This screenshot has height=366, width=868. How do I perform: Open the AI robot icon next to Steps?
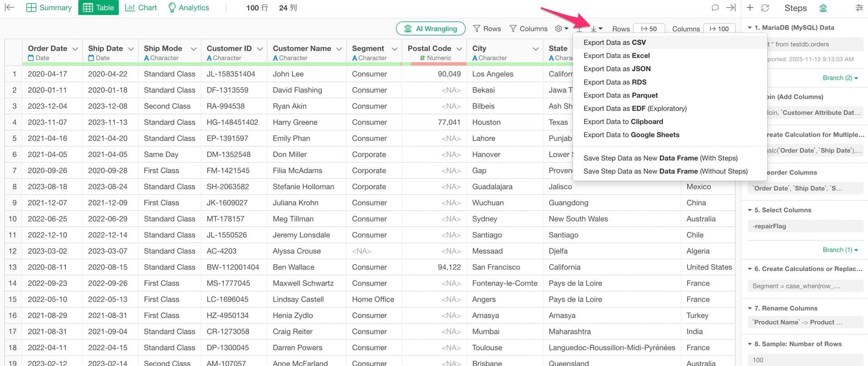[x=823, y=8]
